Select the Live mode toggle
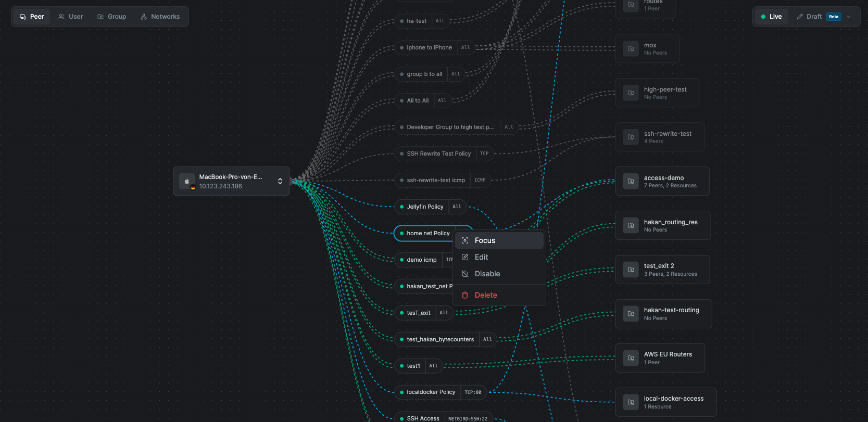 [771, 17]
